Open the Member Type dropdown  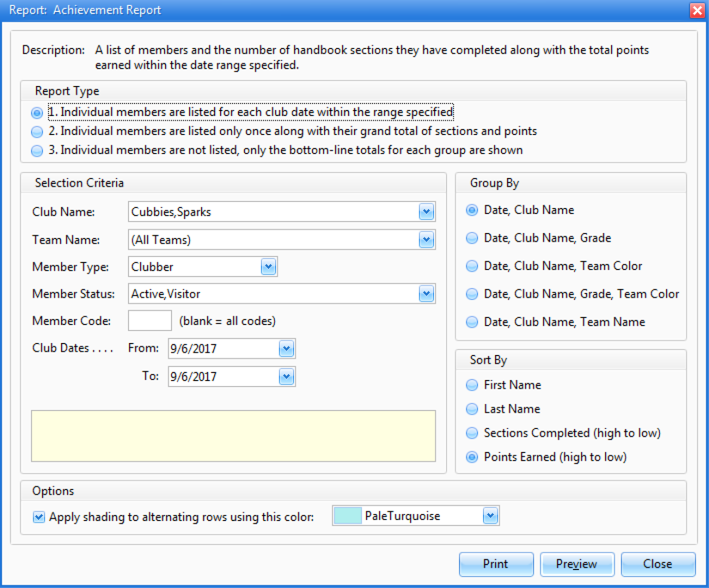[268, 267]
